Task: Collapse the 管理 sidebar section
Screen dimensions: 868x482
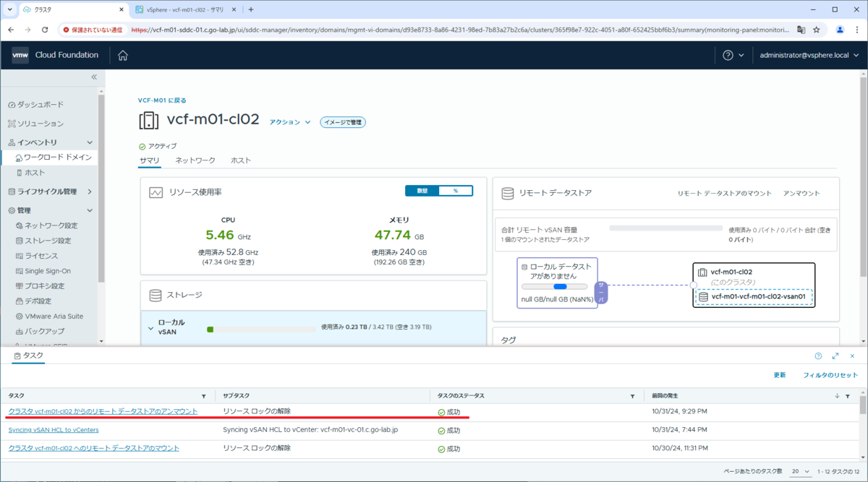Action: pyautogui.click(x=90, y=210)
